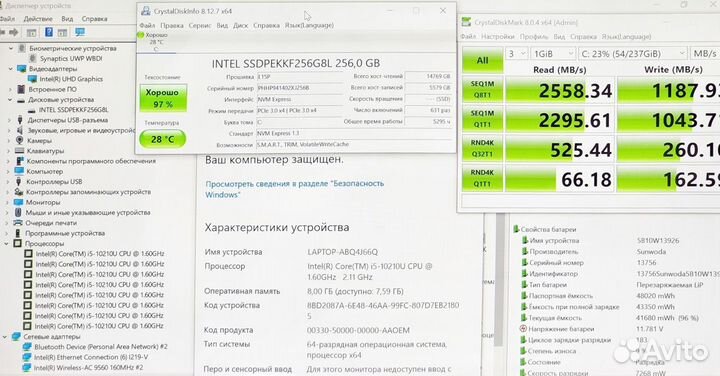Open the Безопасность Windows details link
720x376 pixels.
(294, 189)
